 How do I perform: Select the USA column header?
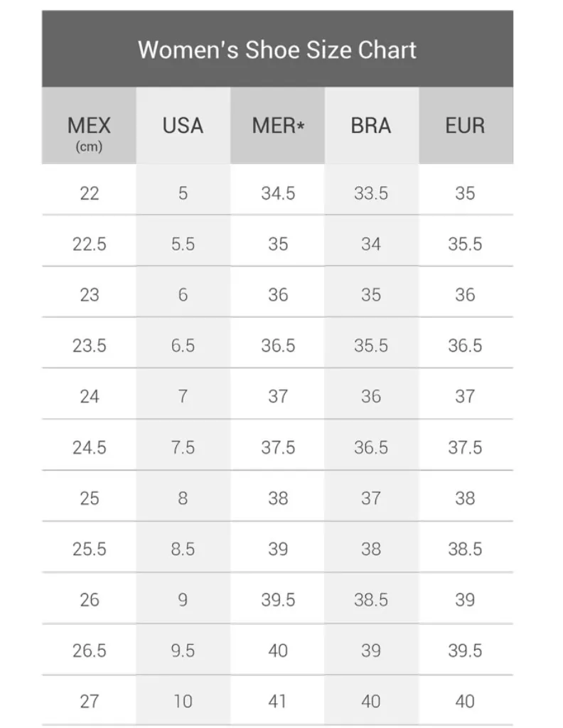(x=183, y=125)
